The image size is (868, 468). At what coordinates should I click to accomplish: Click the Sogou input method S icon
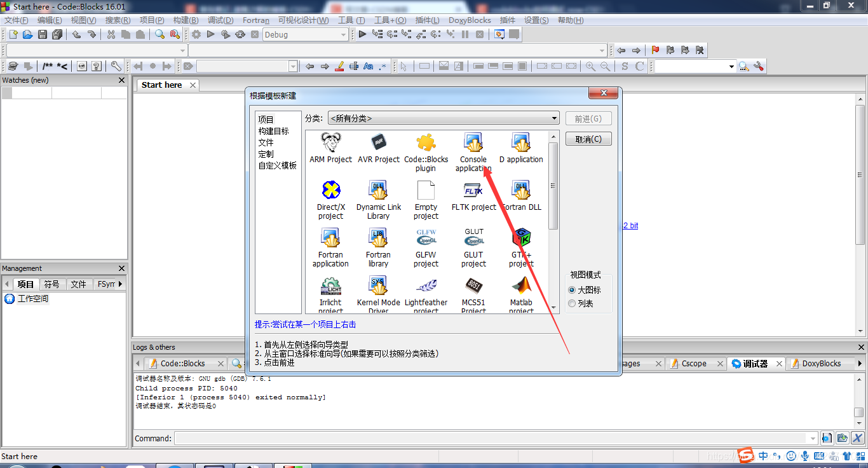(x=745, y=455)
